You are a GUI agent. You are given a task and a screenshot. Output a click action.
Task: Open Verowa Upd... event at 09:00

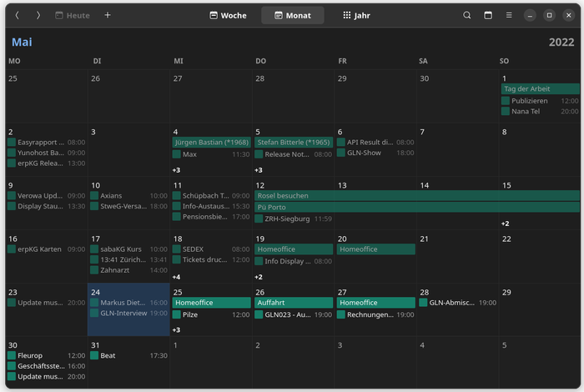[47, 195]
